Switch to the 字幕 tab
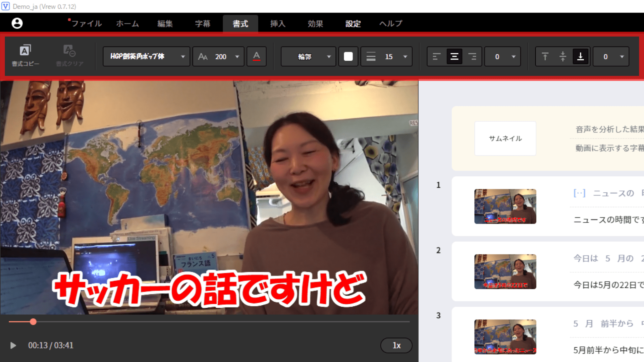Image resolution: width=644 pixels, height=362 pixels. 203,23
